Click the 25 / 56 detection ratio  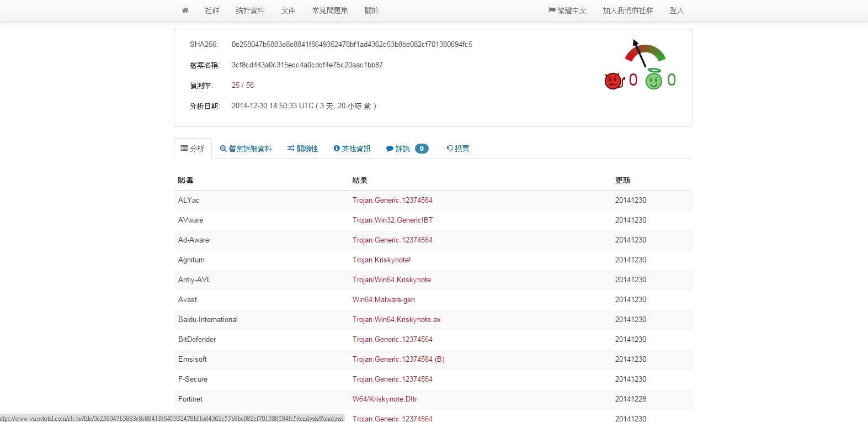point(243,85)
